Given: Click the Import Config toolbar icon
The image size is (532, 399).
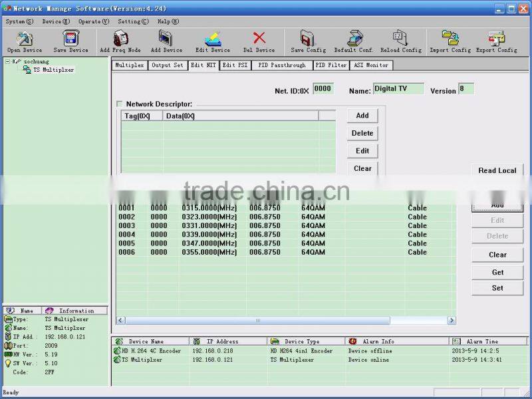Looking at the screenshot, I should coord(450,38).
